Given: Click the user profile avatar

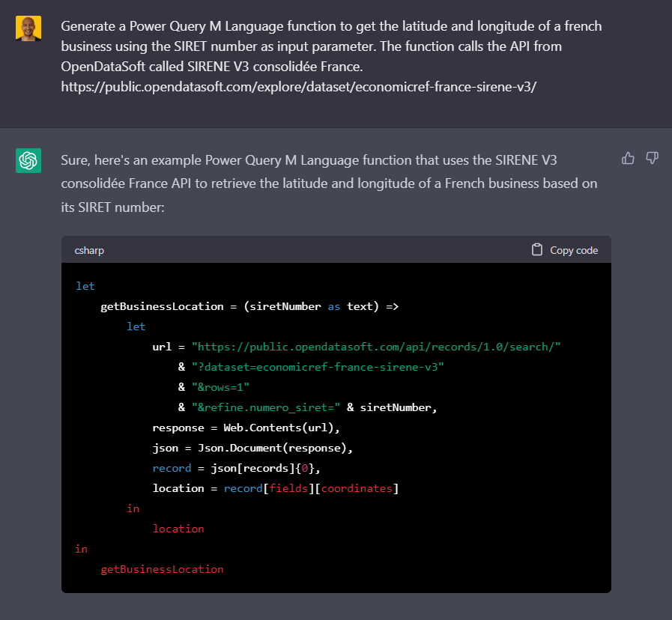Looking at the screenshot, I should 28,28.
